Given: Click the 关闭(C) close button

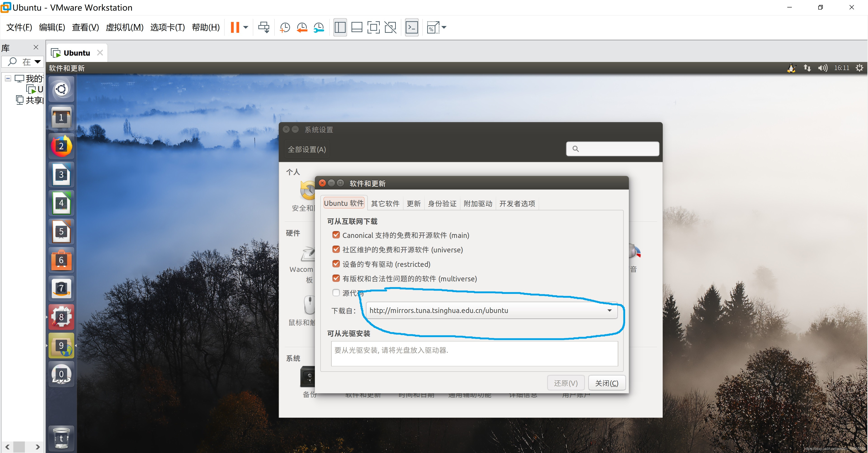Looking at the screenshot, I should click(606, 383).
